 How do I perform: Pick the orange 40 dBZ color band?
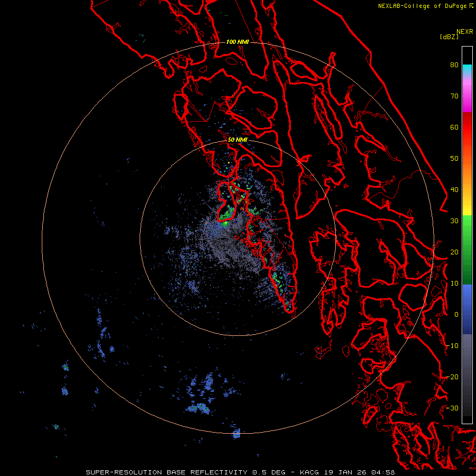point(467,189)
